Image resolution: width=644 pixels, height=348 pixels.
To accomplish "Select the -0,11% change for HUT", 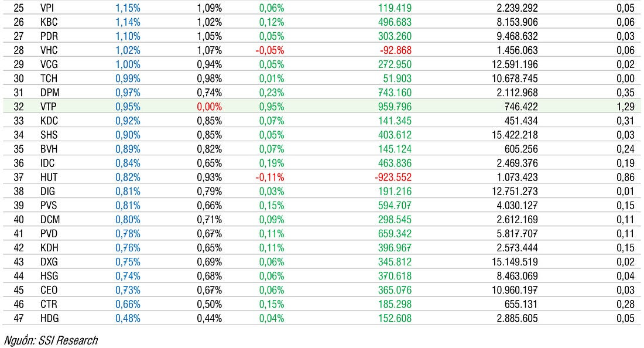I will click(x=270, y=178).
